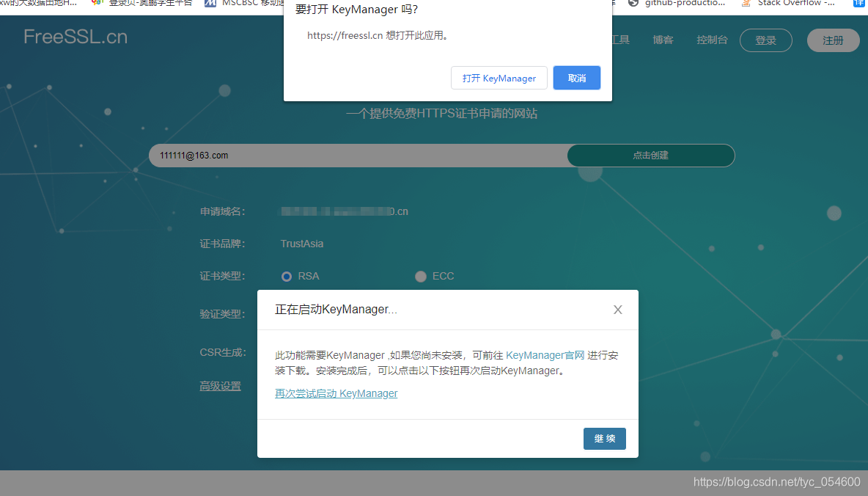The height and width of the screenshot is (496, 868).
Task: Select the ECC certificate type
Action: [421, 276]
